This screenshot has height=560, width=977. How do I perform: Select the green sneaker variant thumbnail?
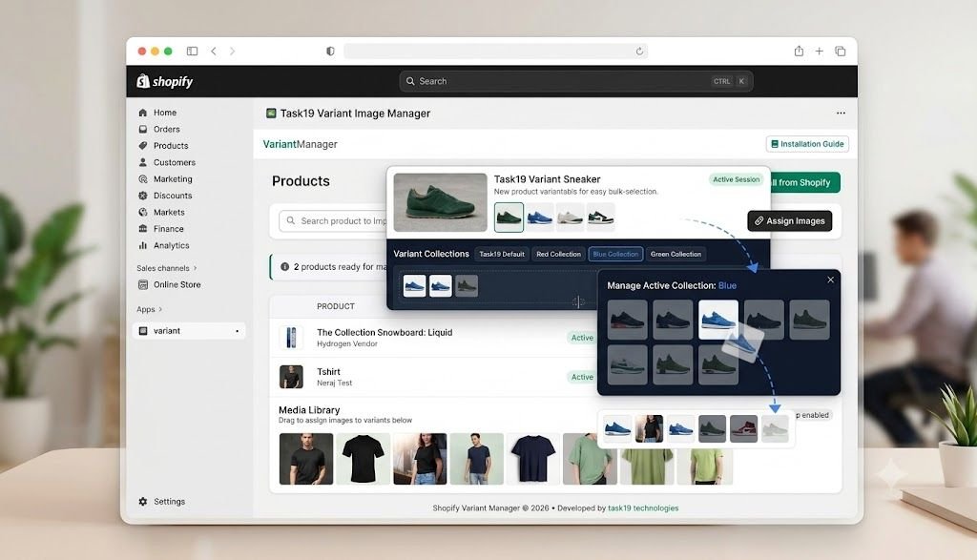pyautogui.click(x=509, y=218)
